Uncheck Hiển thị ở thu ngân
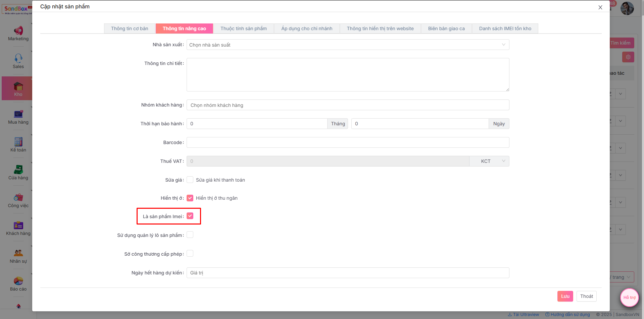The image size is (644, 319). (x=190, y=198)
